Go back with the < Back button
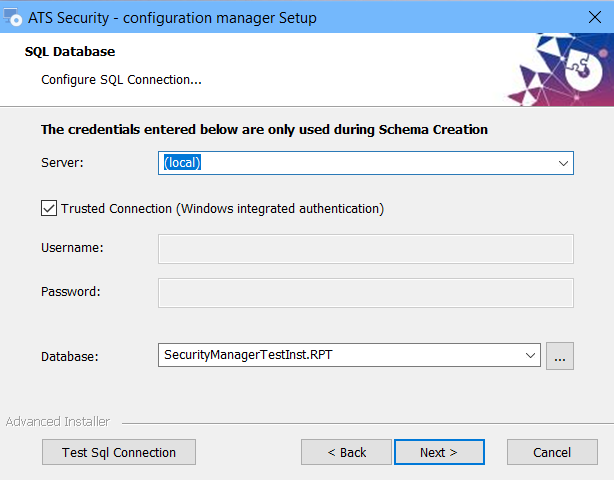 346,452
